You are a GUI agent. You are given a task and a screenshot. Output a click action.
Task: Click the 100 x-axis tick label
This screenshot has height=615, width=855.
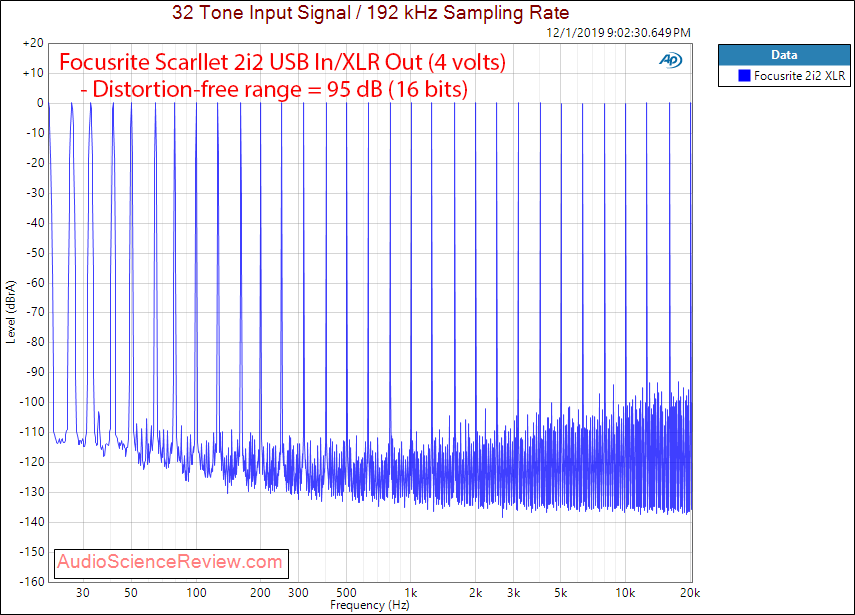pyautogui.click(x=196, y=593)
